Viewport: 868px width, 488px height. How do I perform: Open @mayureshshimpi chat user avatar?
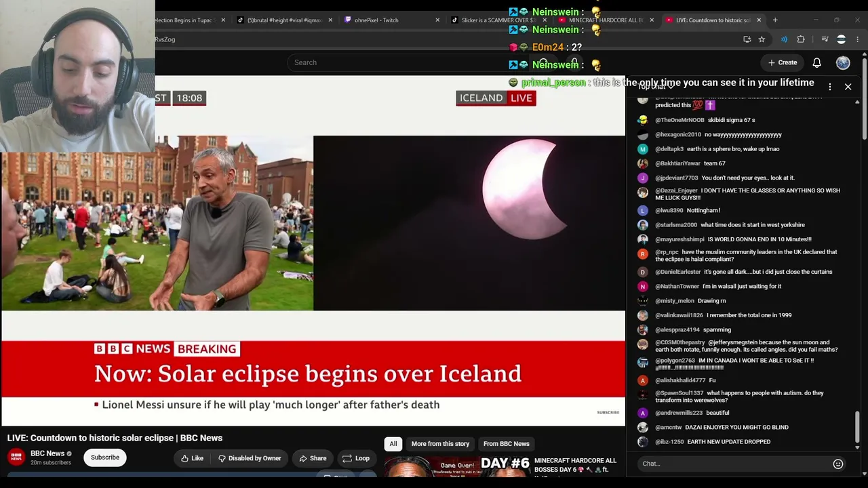click(643, 239)
